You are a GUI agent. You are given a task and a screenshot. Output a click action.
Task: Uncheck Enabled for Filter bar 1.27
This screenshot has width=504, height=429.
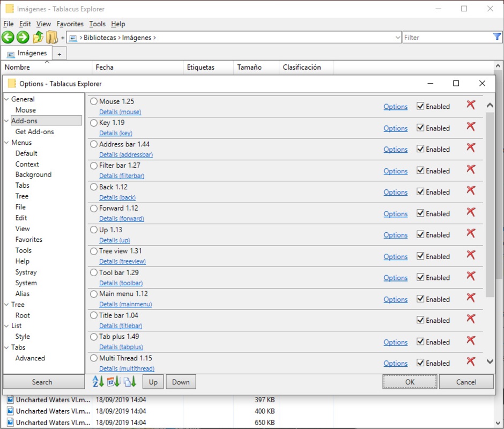point(420,171)
